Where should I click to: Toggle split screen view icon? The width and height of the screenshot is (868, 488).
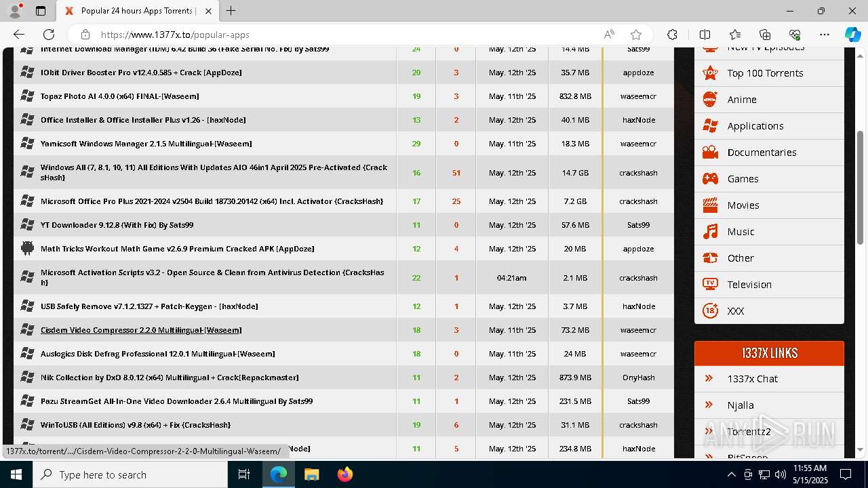click(705, 35)
